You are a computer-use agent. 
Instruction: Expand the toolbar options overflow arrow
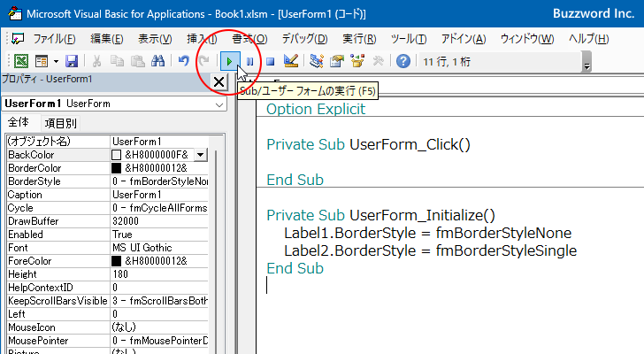coord(587,64)
